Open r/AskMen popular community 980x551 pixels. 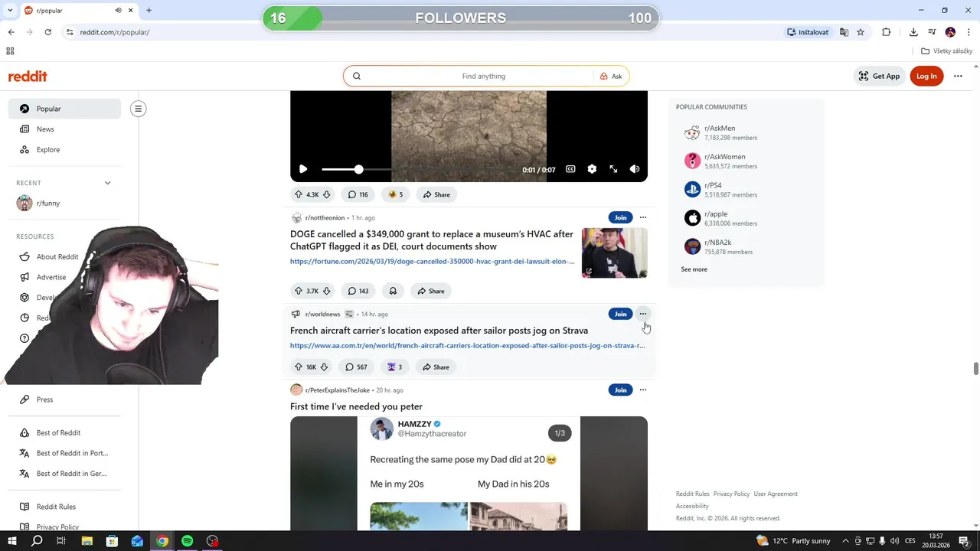746,133
